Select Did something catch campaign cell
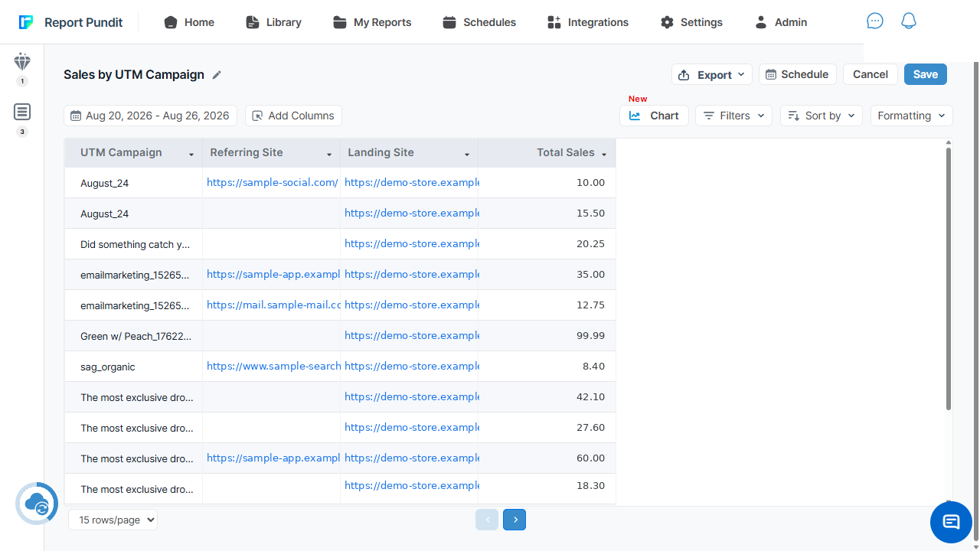 click(x=136, y=244)
